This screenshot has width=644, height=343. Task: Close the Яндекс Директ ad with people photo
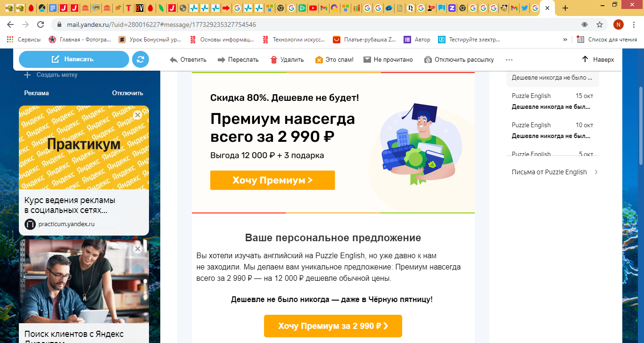click(x=138, y=249)
